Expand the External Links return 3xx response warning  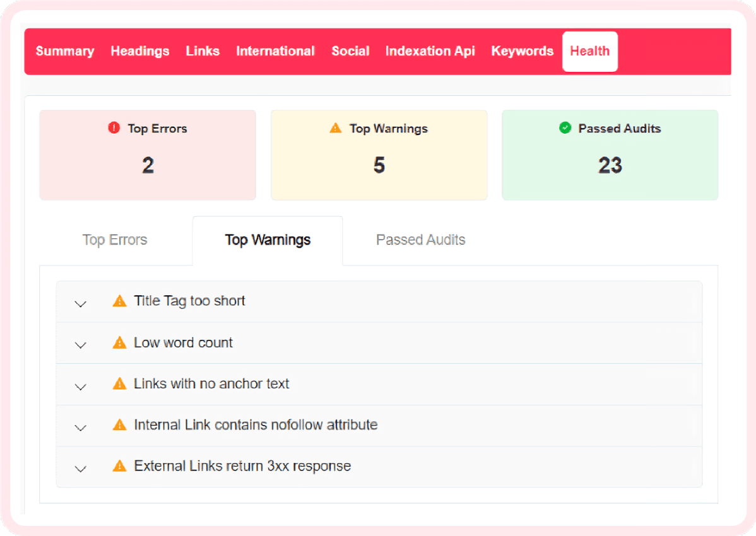tap(80, 469)
